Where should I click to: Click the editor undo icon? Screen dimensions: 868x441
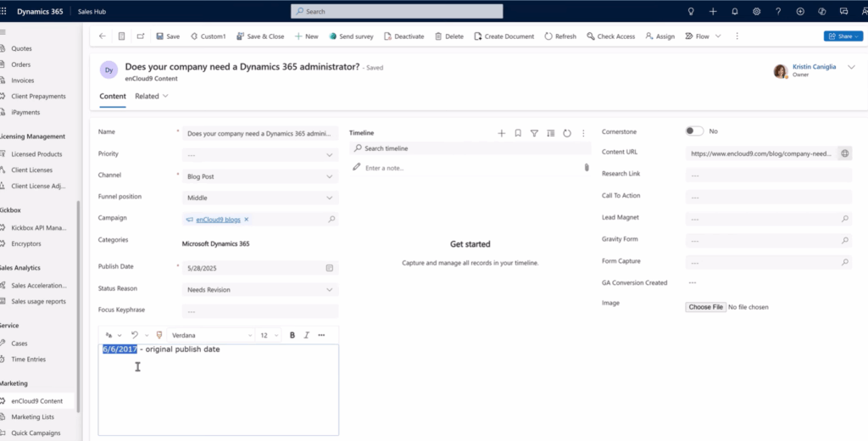135,335
